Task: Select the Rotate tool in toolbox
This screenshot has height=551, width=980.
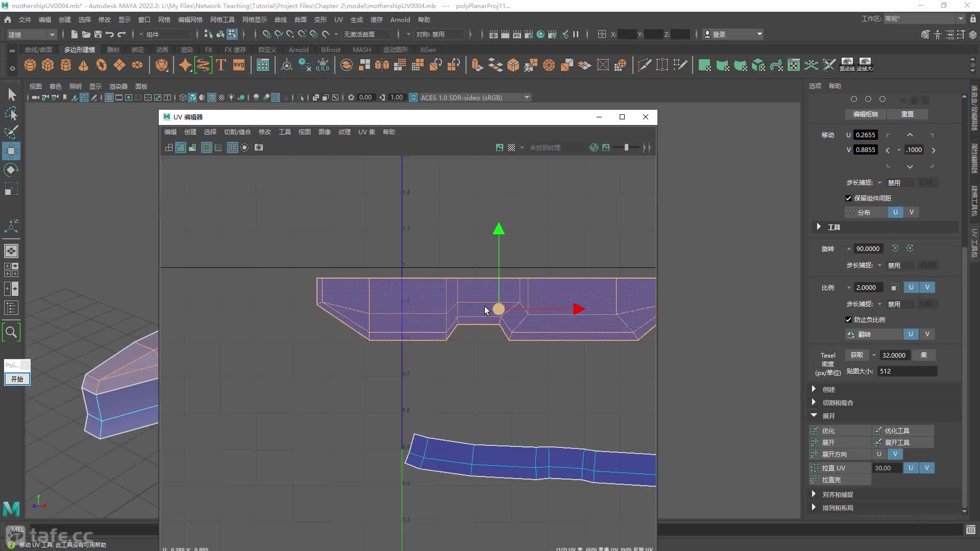Action: 11,170
